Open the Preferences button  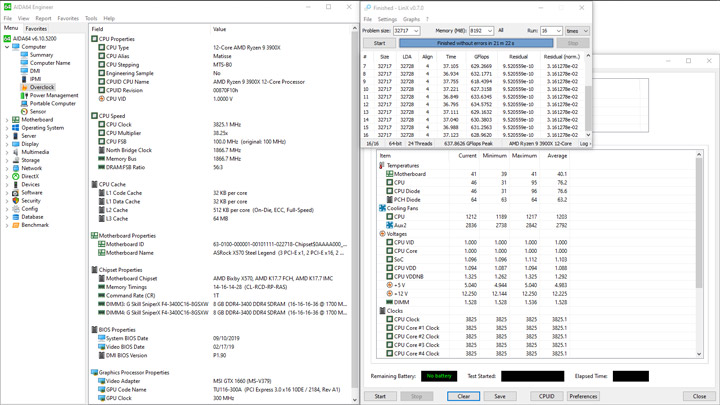(x=583, y=396)
